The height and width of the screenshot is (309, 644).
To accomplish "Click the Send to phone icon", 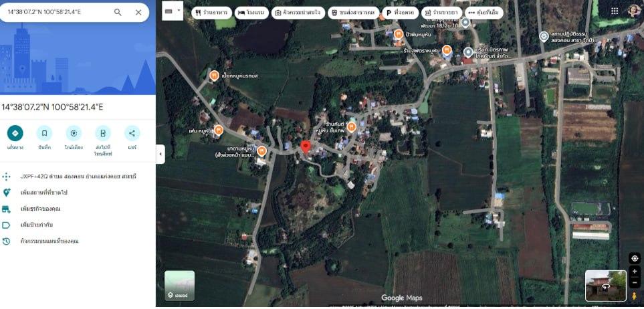I will tap(103, 132).
